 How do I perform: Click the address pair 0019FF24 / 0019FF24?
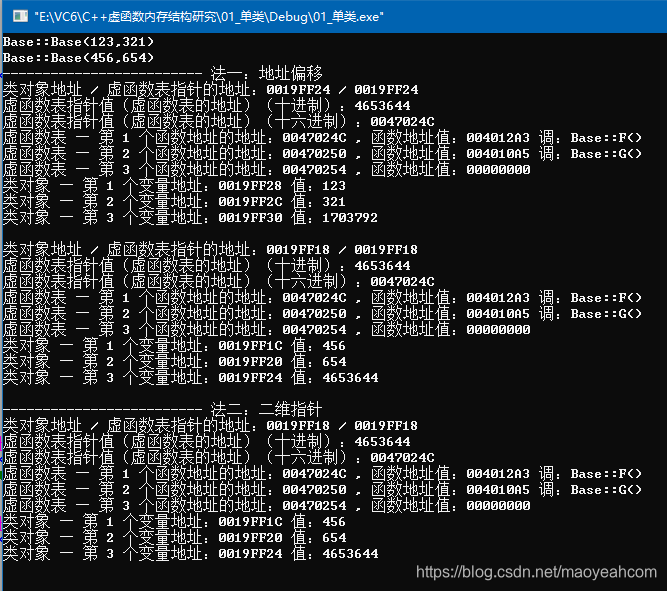click(342, 90)
